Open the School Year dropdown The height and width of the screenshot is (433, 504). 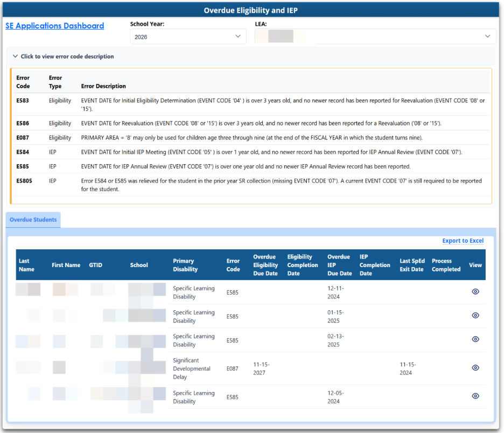tap(187, 37)
